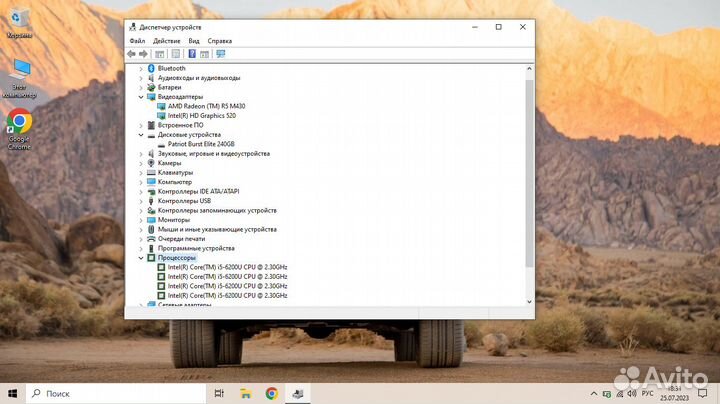Click the Контроллеры USB icon
Viewport: 720px width, 404px height.
[x=151, y=201]
